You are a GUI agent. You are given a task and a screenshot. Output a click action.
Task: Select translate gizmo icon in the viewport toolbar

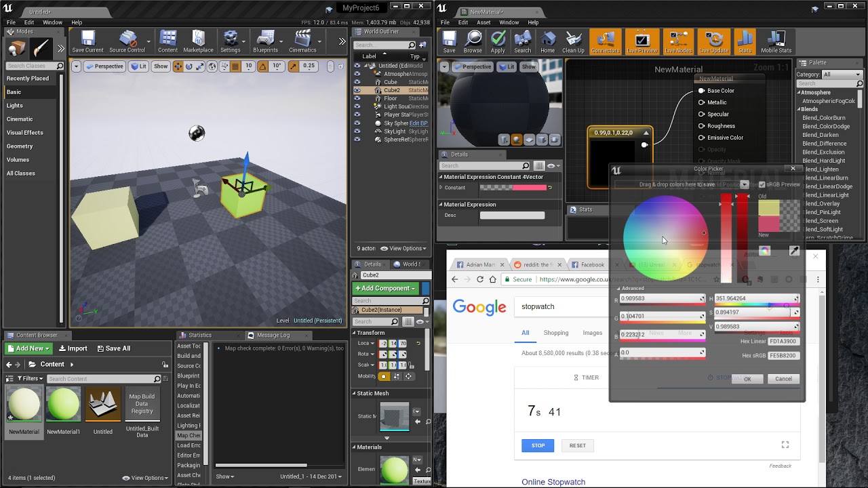pos(178,66)
